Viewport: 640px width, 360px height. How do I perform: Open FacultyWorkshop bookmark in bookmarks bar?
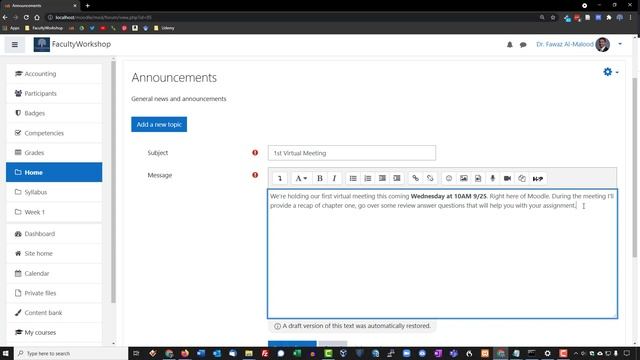point(44,28)
